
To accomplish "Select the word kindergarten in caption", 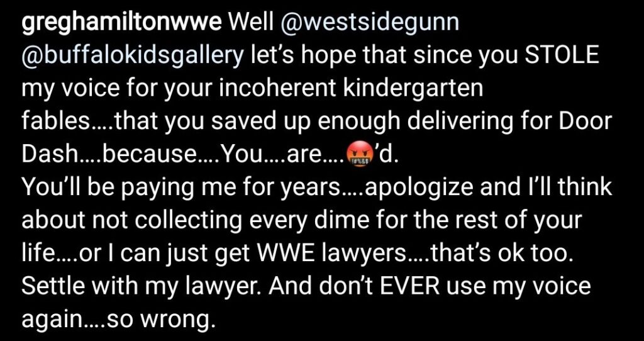I will click(412, 89).
